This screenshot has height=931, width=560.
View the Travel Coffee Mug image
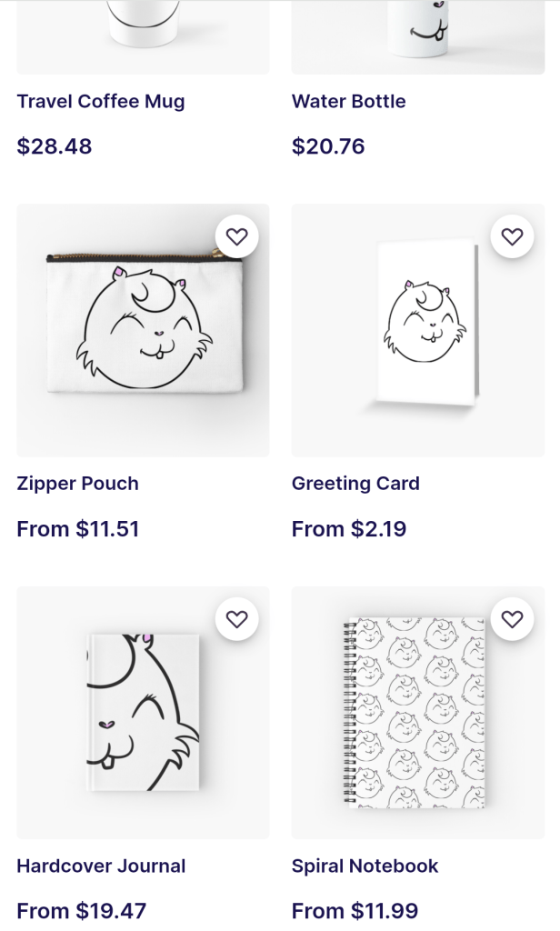[x=143, y=36]
